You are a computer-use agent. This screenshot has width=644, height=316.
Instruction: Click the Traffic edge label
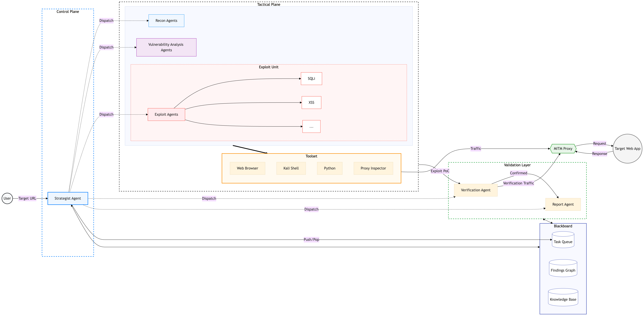click(x=475, y=149)
